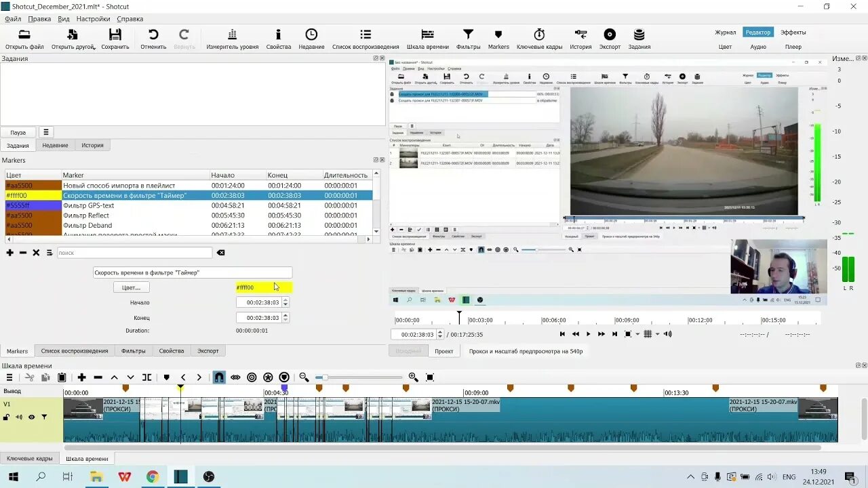The image size is (868, 488).
Task: Mute track V1 audio
Action: pos(19,417)
